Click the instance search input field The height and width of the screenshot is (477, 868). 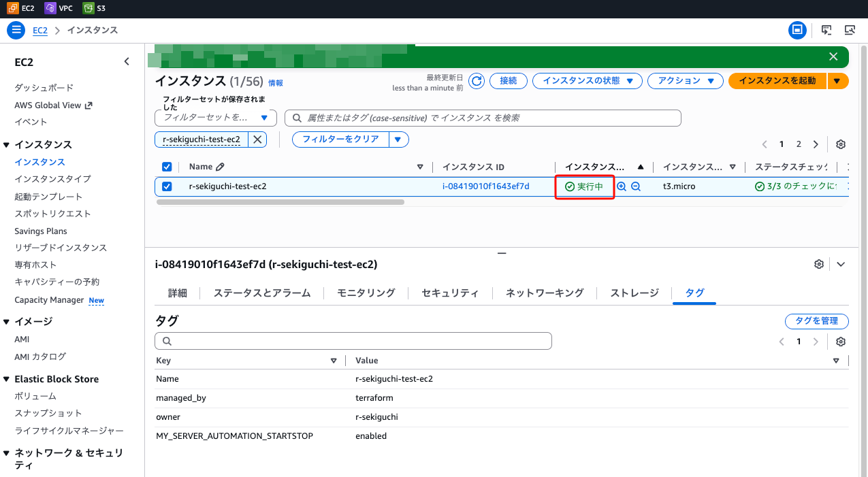pyautogui.click(x=483, y=118)
